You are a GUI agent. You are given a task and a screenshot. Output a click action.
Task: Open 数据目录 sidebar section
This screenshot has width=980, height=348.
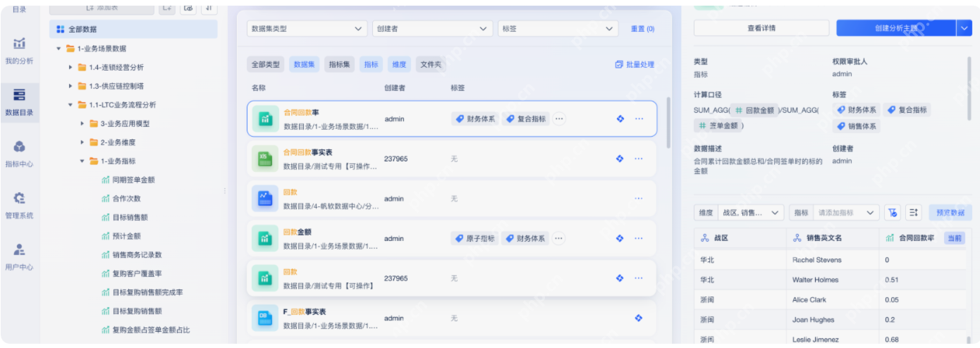click(x=19, y=103)
